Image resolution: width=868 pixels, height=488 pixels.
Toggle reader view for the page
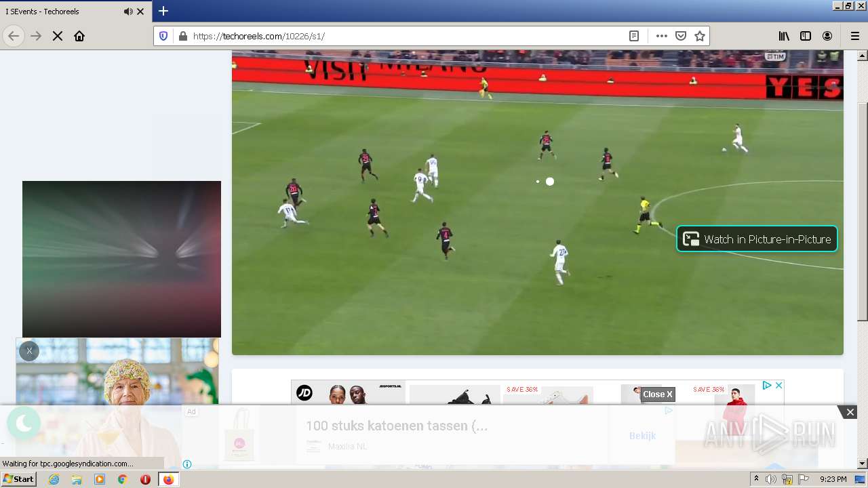pos(634,36)
